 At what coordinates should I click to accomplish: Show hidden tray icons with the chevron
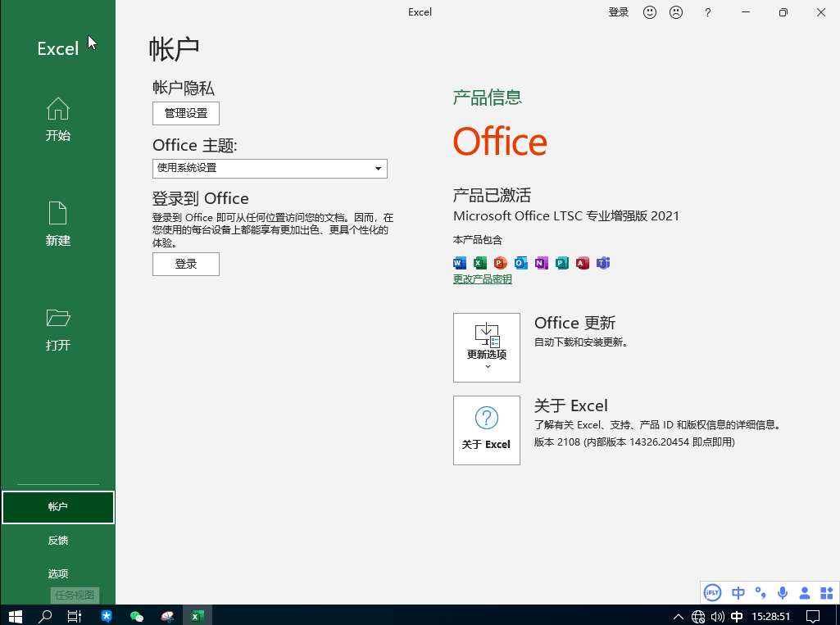(x=679, y=617)
